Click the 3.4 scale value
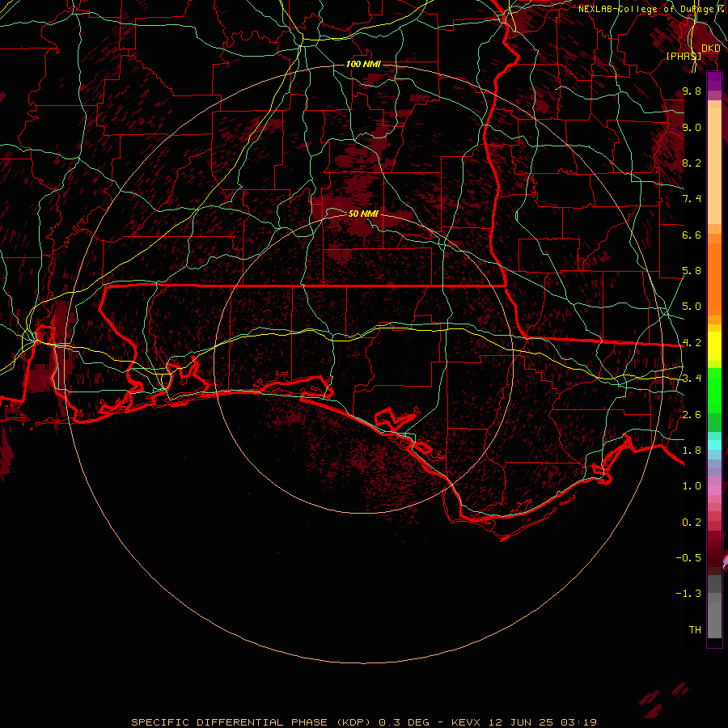 pos(692,379)
